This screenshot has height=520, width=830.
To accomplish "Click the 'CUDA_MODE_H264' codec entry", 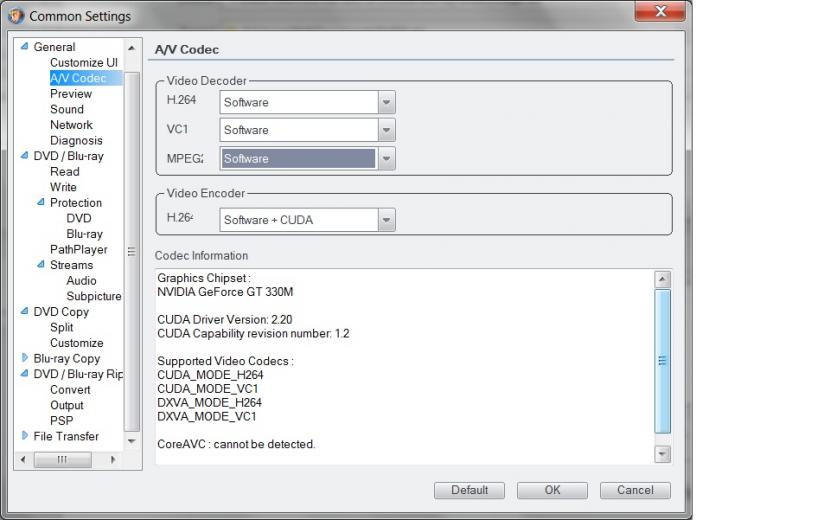I will (210, 375).
